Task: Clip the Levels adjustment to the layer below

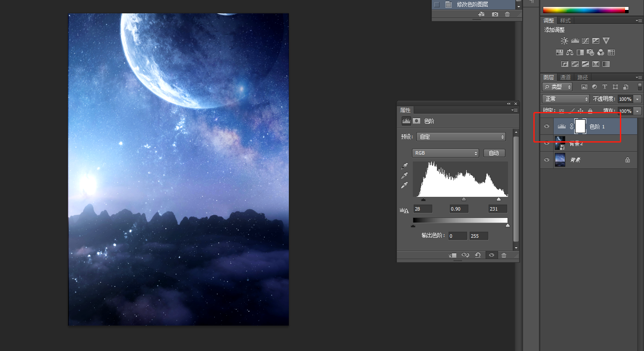Action: pos(452,255)
